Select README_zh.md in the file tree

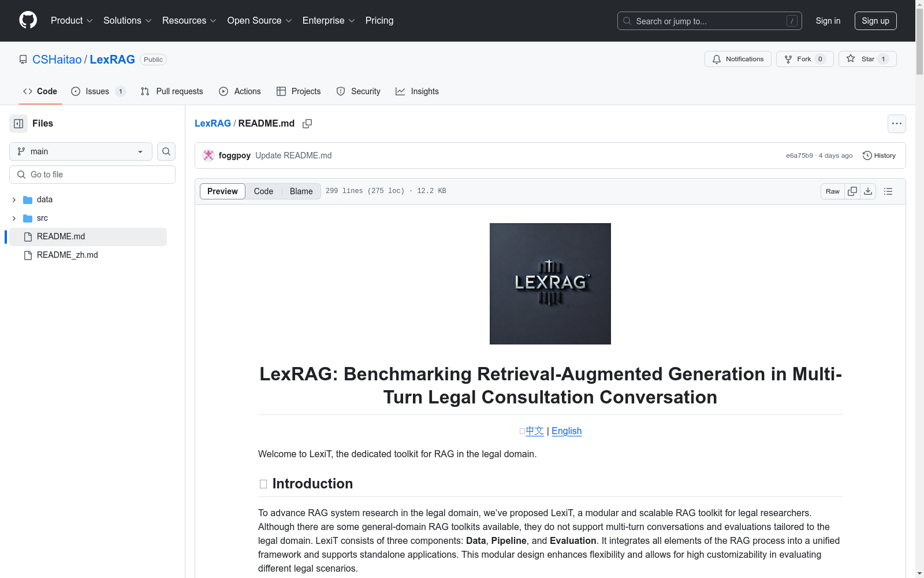click(88, 255)
